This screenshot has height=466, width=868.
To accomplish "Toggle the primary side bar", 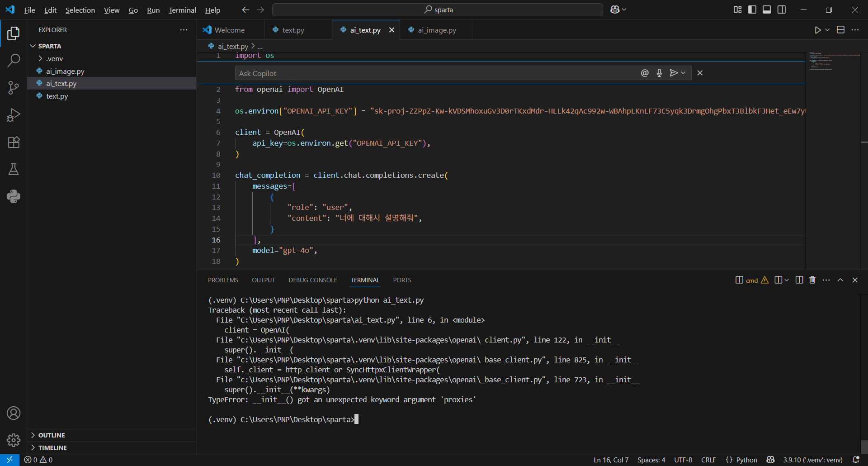I will (x=752, y=10).
